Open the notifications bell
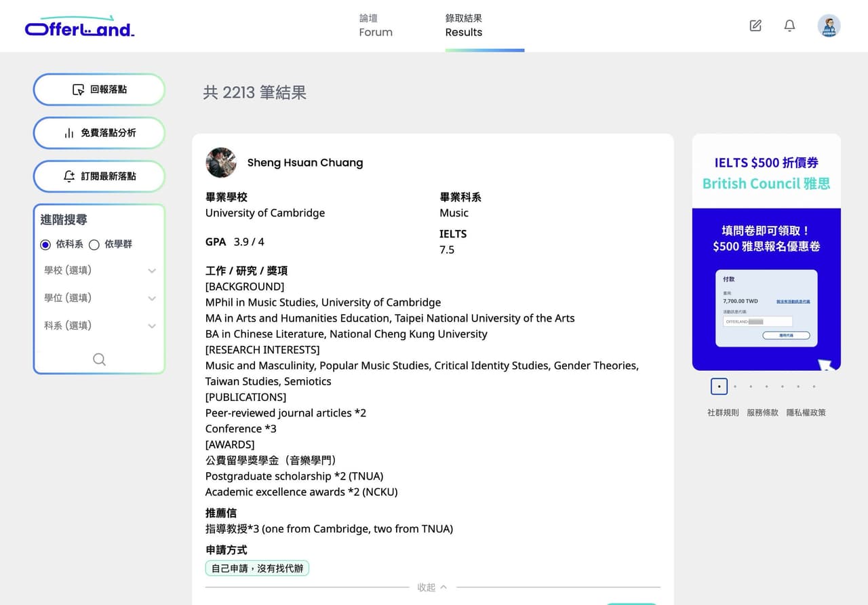The height and width of the screenshot is (605, 868). (789, 26)
